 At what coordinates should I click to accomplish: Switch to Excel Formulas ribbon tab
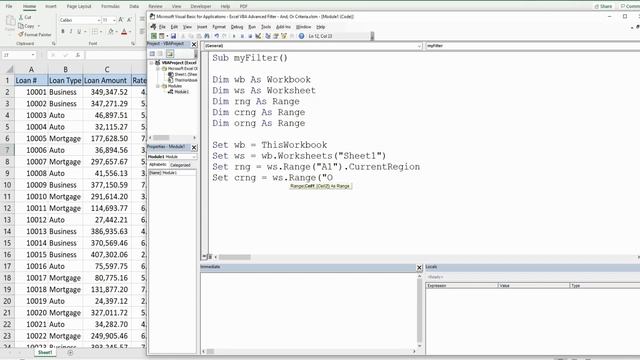click(x=110, y=6)
